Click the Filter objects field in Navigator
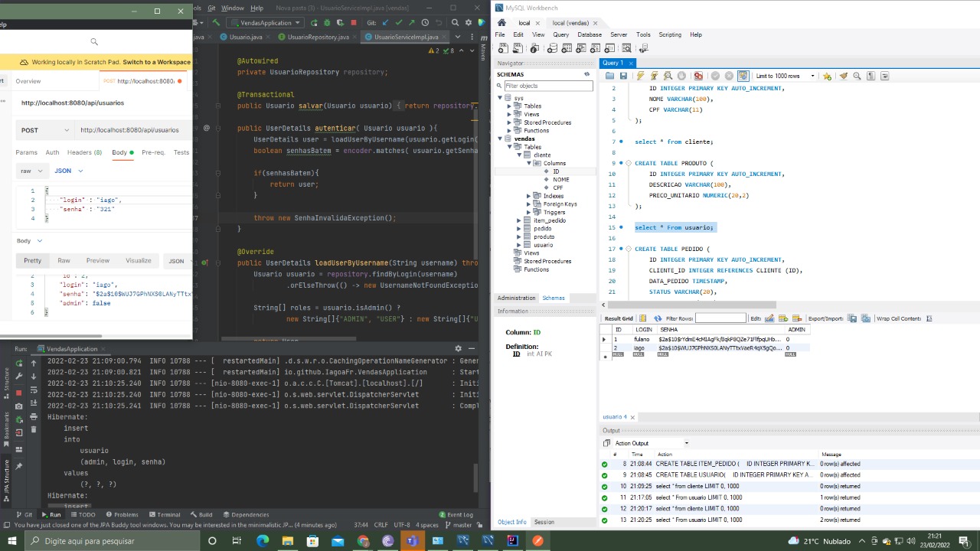980x551 pixels. point(548,86)
